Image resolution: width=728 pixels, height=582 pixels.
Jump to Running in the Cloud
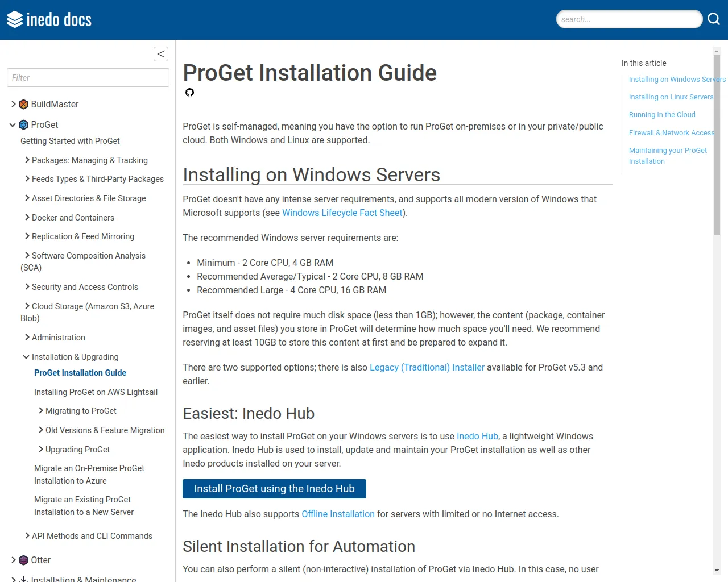(x=662, y=115)
